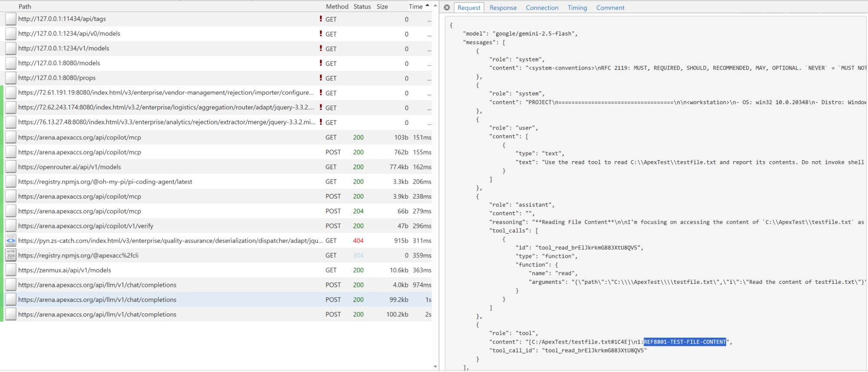Sort by the Status column header

362,7
